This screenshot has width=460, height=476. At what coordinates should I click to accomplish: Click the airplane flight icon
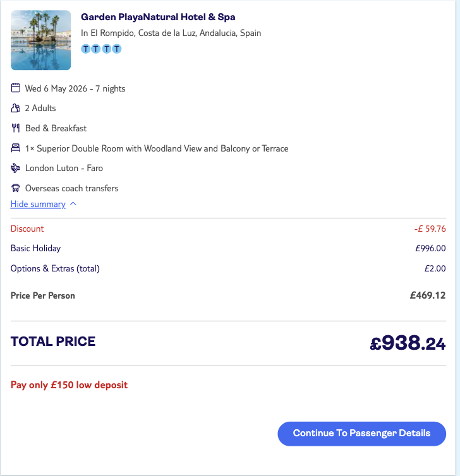[x=16, y=169]
